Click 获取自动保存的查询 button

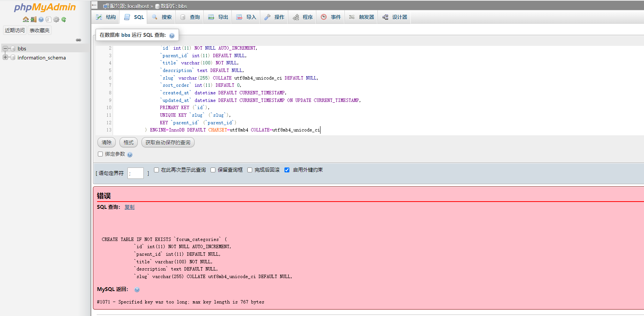coord(168,142)
